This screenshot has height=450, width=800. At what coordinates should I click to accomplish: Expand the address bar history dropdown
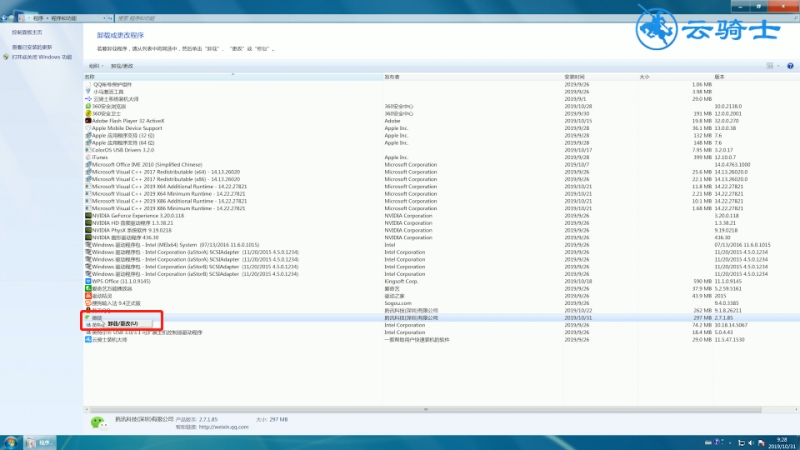104,18
